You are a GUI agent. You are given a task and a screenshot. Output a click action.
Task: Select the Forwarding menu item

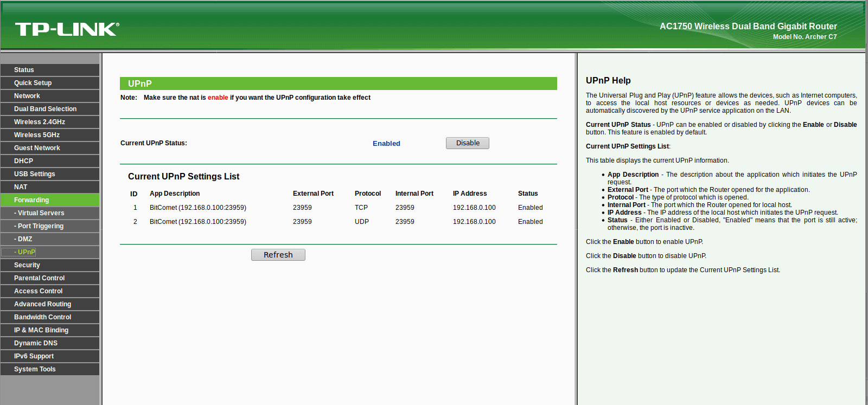[x=50, y=200]
